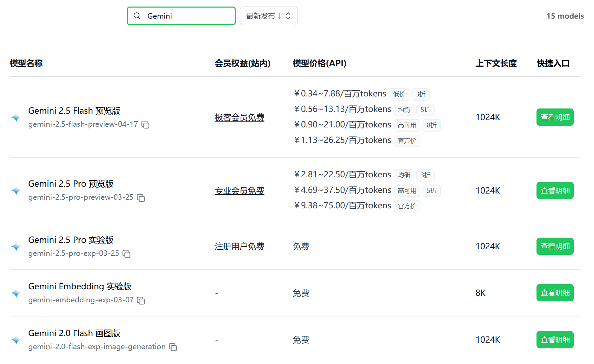Copy model ID gemini-2.5-pro-exp-03-25
This screenshot has height=364, width=594.
tap(126, 254)
